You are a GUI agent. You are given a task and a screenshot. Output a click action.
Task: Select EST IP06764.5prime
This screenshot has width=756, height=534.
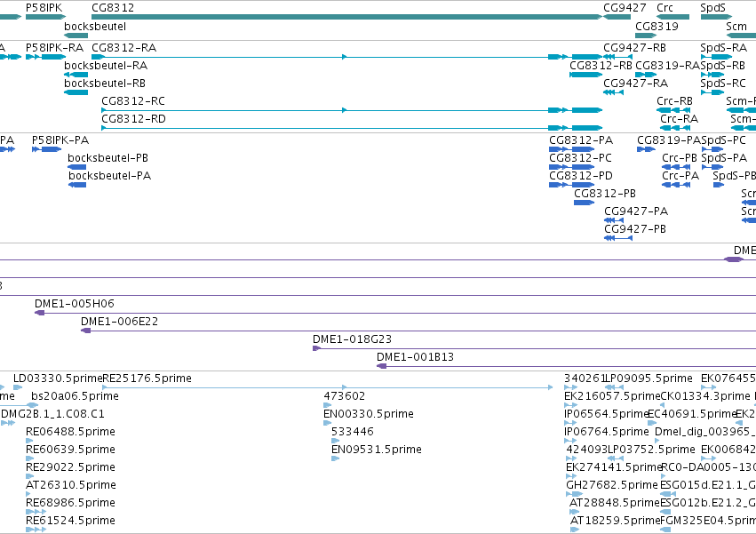point(607,432)
